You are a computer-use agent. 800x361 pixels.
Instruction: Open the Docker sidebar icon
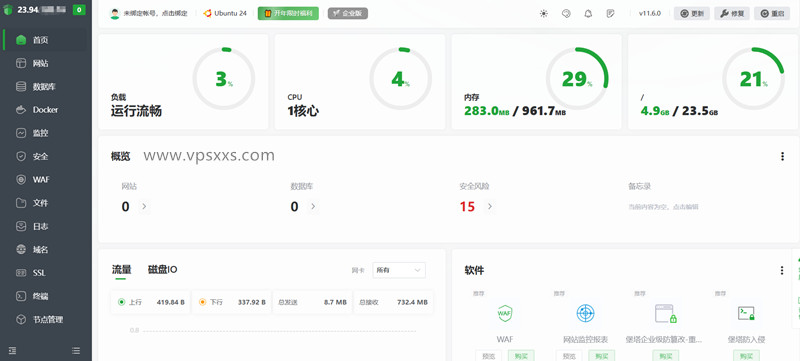(21, 110)
